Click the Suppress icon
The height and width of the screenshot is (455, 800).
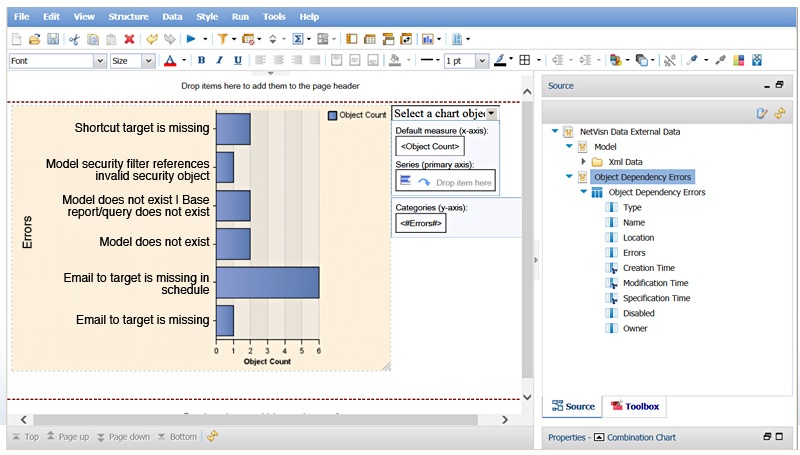pyautogui.click(x=248, y=39)
